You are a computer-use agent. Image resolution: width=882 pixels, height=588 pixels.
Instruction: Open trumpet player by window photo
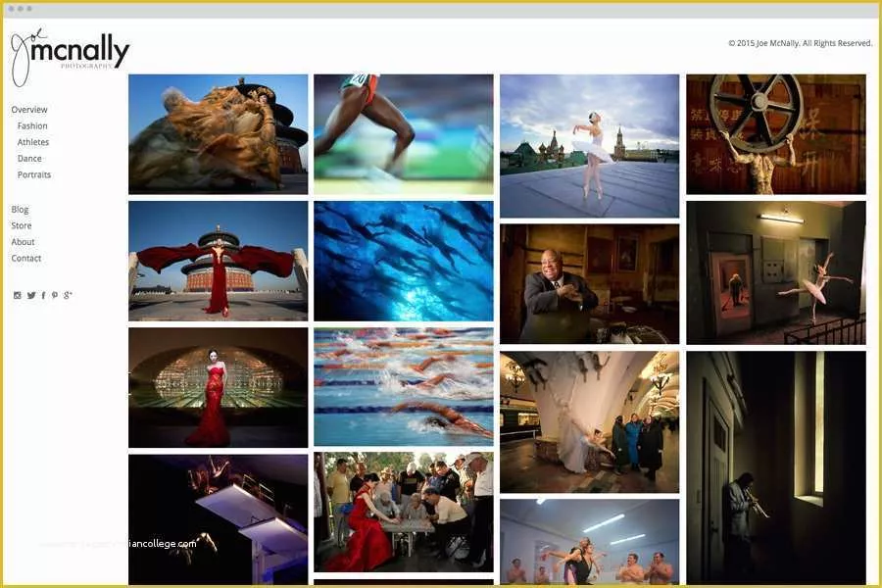[776, 467]
